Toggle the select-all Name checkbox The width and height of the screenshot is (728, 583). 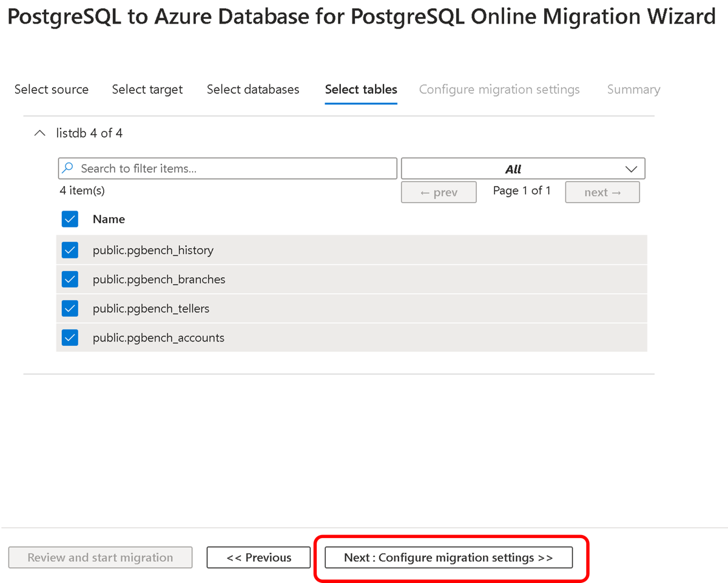coord(70,219)
